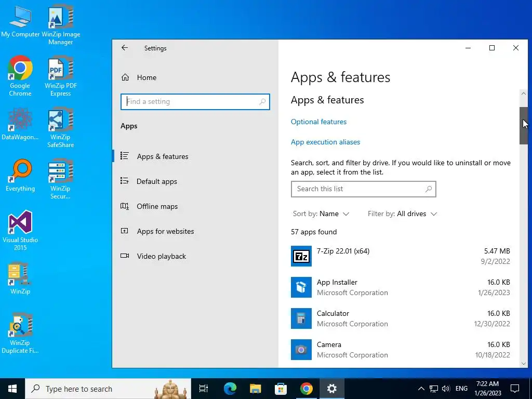Click the Camera icon in app list
Image resolution: width=532 pixels, height=399 pixels.
(x=301, y=350)
